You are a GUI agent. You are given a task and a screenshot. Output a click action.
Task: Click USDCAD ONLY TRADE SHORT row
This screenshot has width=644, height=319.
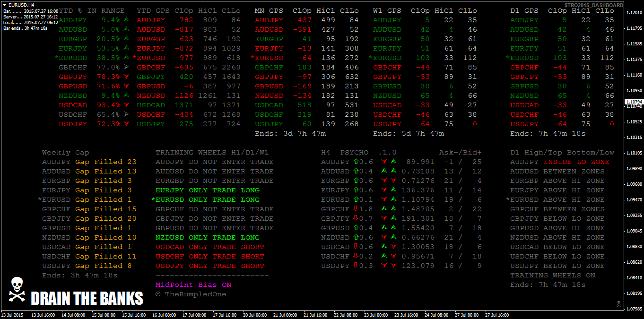210,247
